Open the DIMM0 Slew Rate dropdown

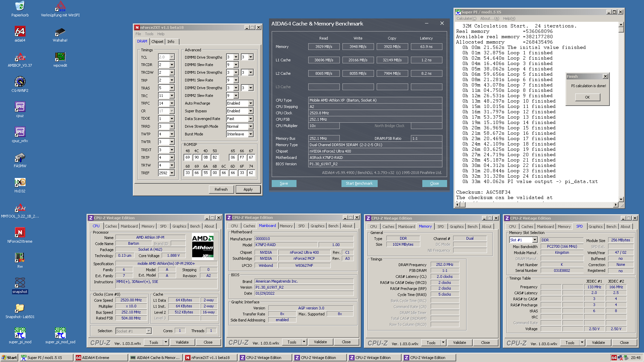[236, 65]
